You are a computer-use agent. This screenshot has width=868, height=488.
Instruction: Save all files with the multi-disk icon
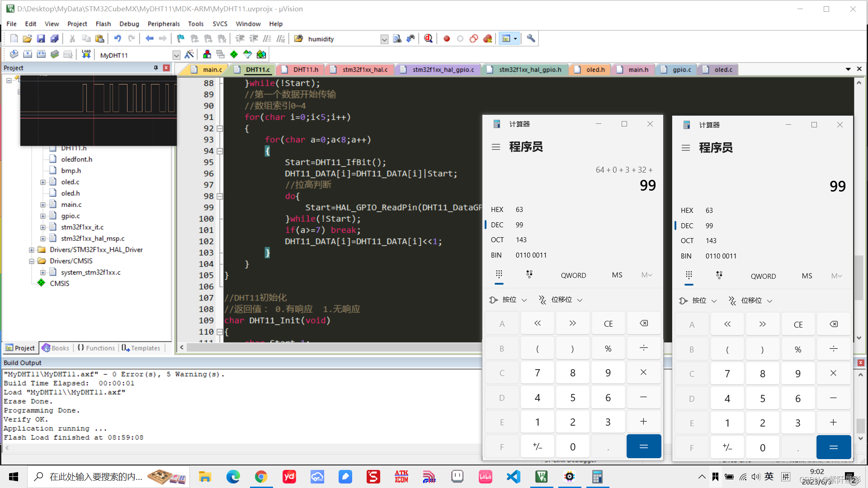coord(54,39)
